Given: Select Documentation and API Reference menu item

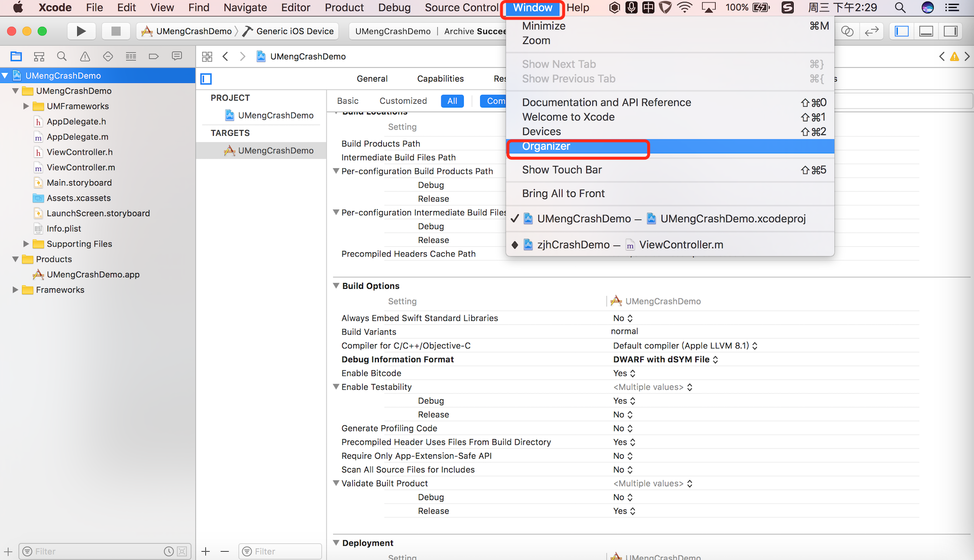Looking at the screenshot, I should pos(670,103).
